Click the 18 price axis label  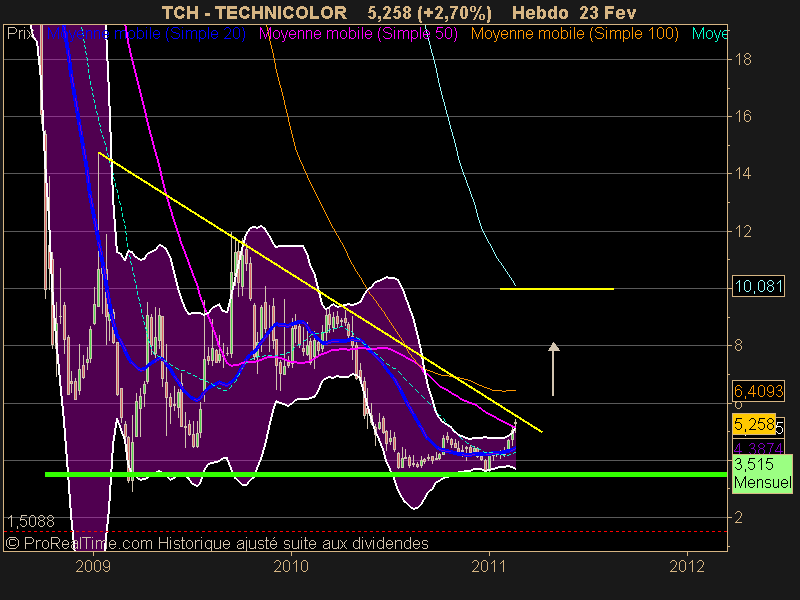[743, 60]
